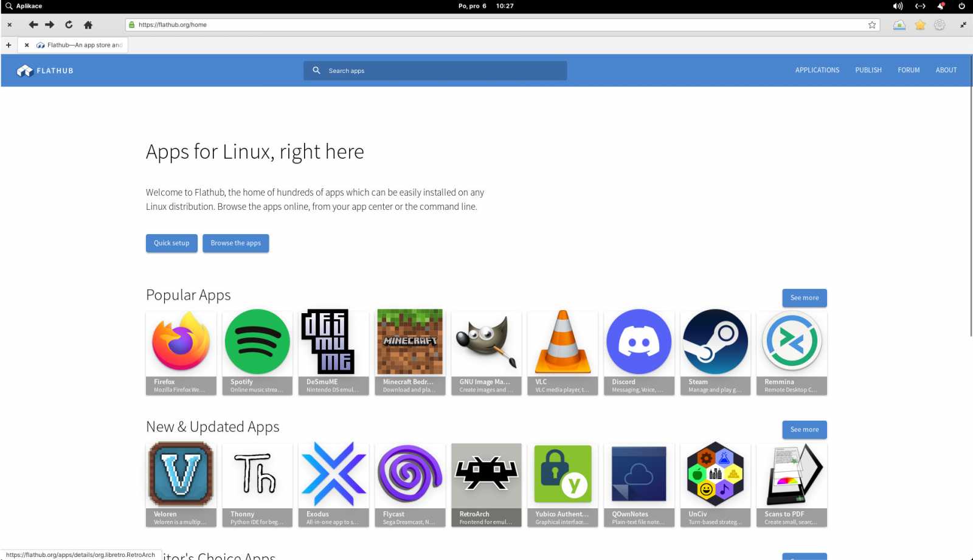Open the ABOUT nav item

[946, 71]
